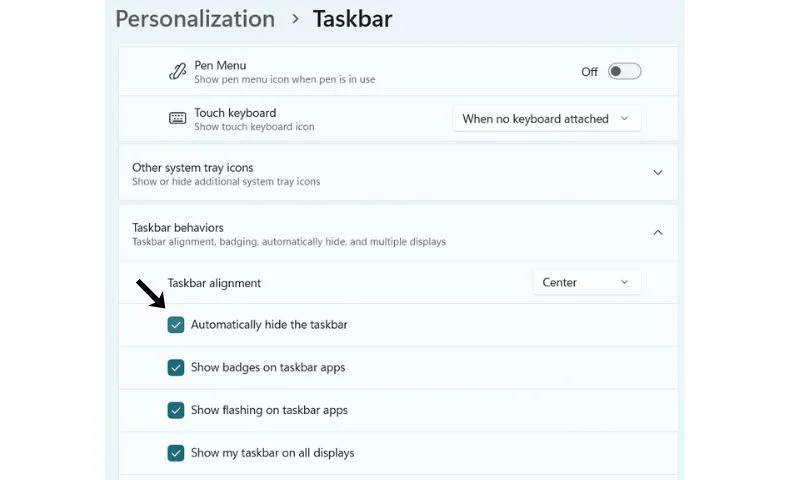
Task: Click the Taskbar behaviors heading text
Action: (x=178, y=228)
